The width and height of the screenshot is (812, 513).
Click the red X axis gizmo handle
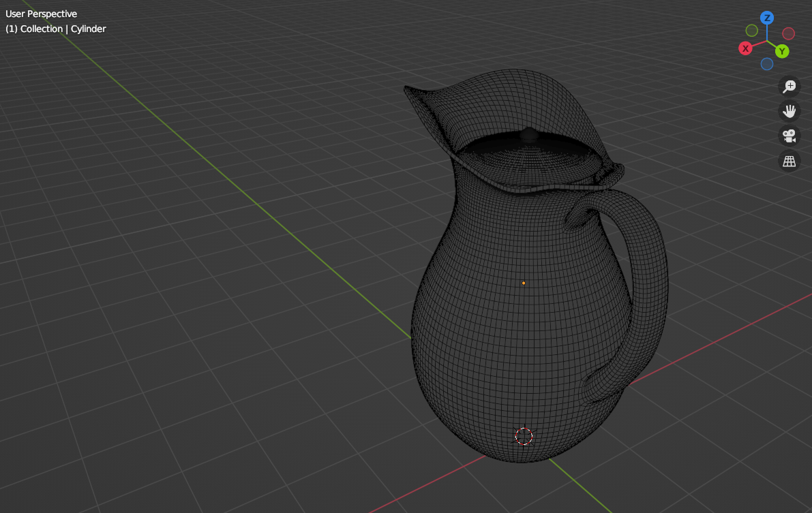click(745, 48)
